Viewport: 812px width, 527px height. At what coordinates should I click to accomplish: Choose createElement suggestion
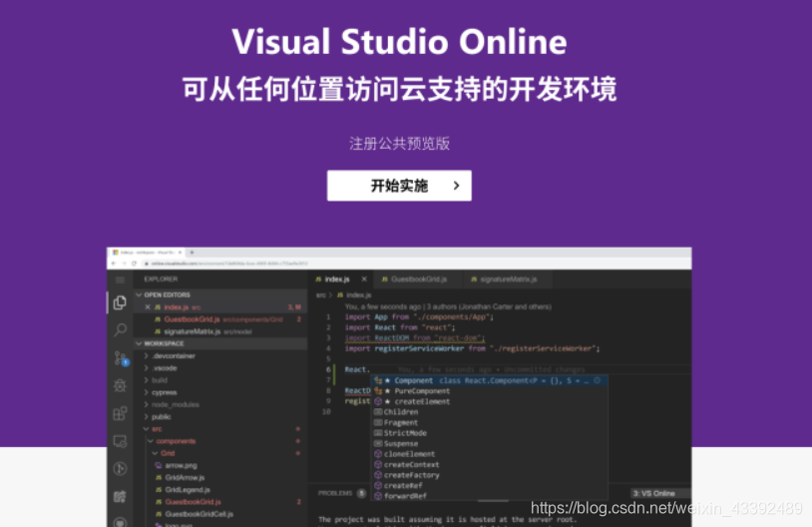(490, 401)
